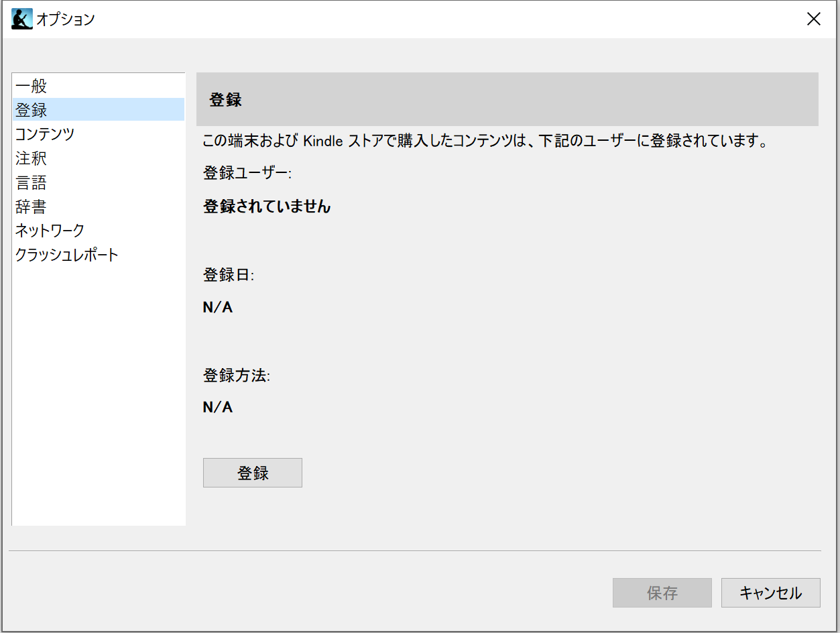Screen dimensions: 840x633
Task: Click the キャンセル button
Action: (770, 593)
